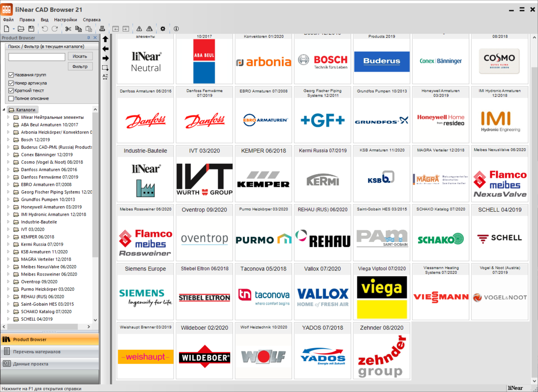Enable the 'Полное описание' checkbox
Screen dimensions: 538x392
point(11,98)
